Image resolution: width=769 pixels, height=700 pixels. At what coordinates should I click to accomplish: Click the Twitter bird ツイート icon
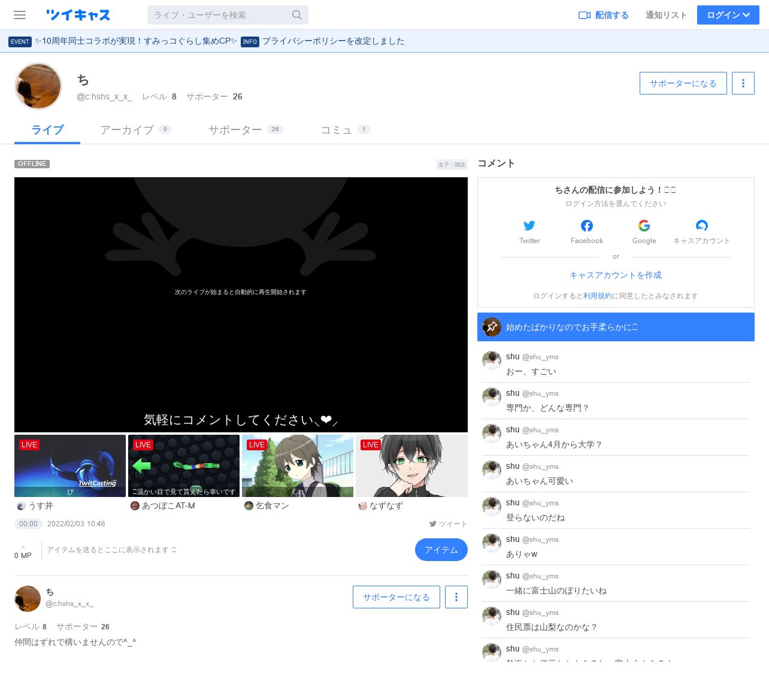(x=432, y=524)
